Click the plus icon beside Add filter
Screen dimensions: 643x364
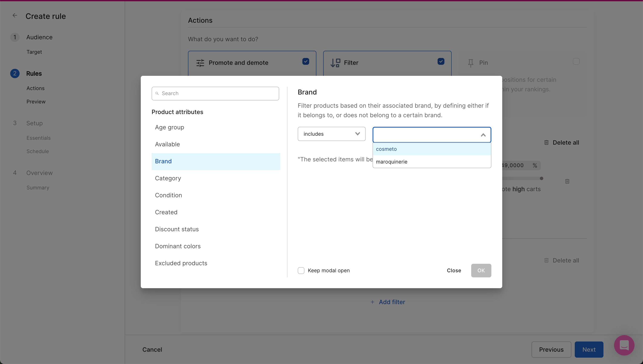tap(373, 302)
